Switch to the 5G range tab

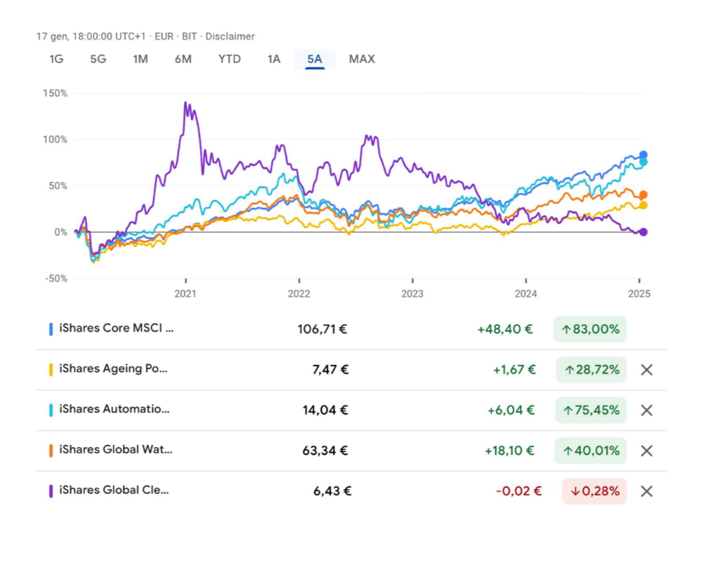click(x=98, y=59)
